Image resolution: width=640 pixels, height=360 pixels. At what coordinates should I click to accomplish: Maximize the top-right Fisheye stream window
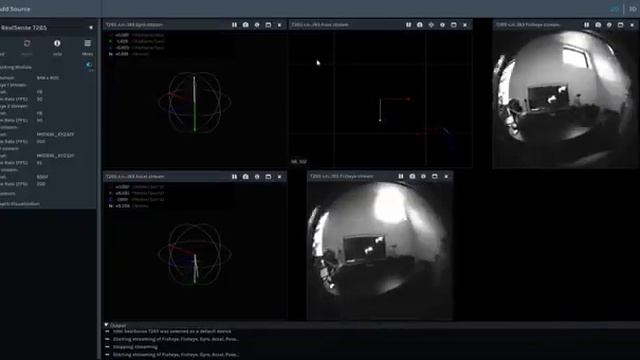pyautogui.click(x=620, y=25)
